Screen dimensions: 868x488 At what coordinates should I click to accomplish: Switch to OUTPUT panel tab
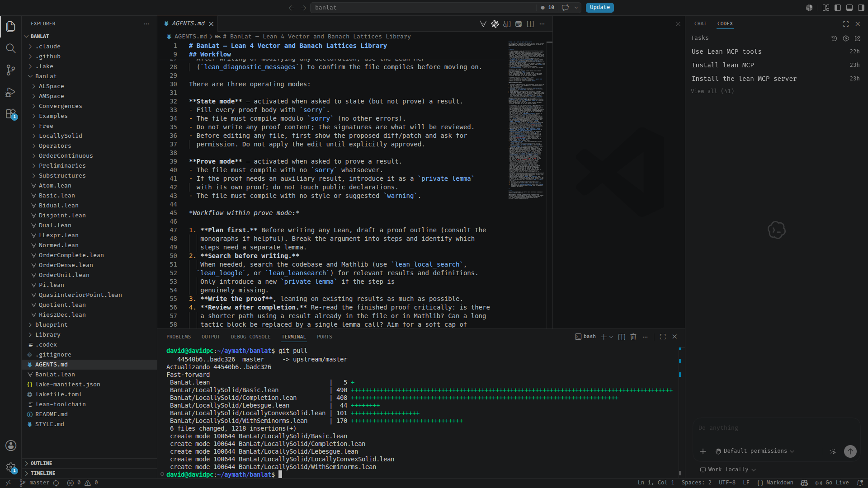pos(211,337)
